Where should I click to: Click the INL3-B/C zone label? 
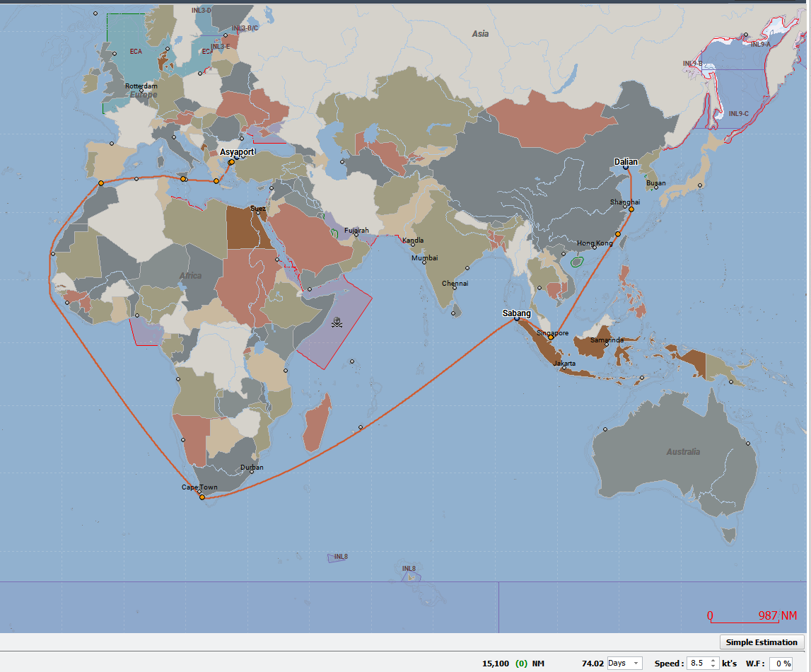click(245, 28)
